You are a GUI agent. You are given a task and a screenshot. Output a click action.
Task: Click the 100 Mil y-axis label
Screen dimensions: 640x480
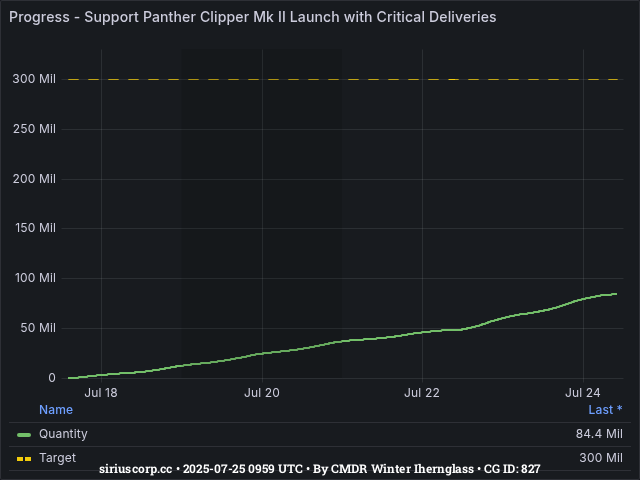36,278
